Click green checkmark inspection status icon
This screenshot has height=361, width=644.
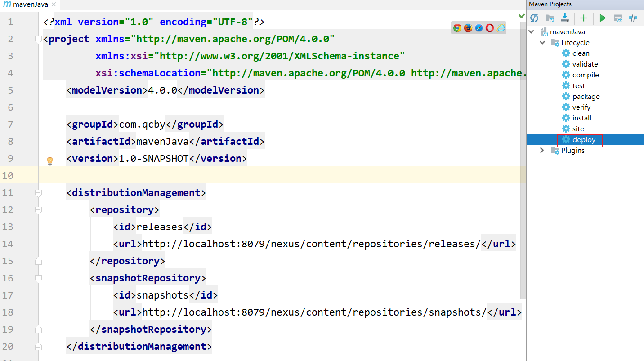(521, 16)
